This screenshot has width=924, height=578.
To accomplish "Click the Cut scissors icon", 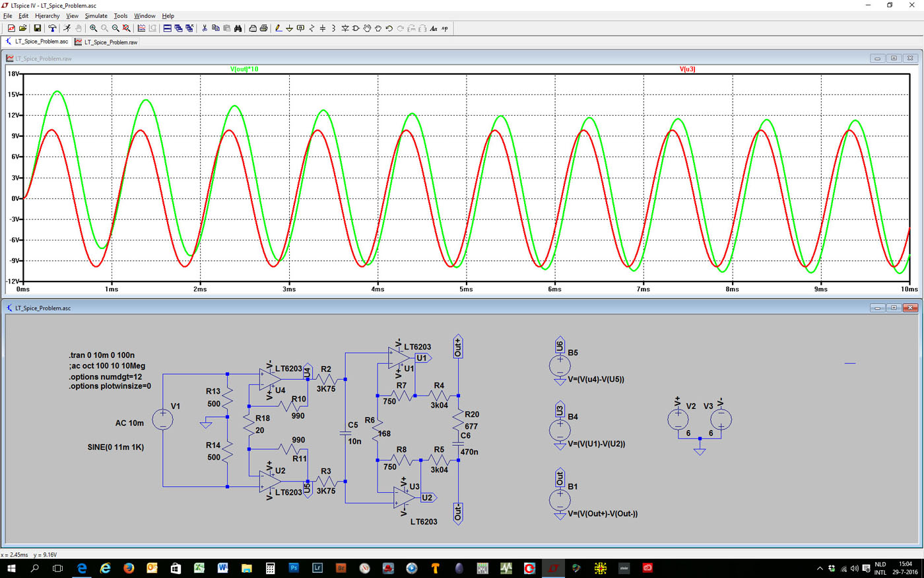I will (205, 28).
